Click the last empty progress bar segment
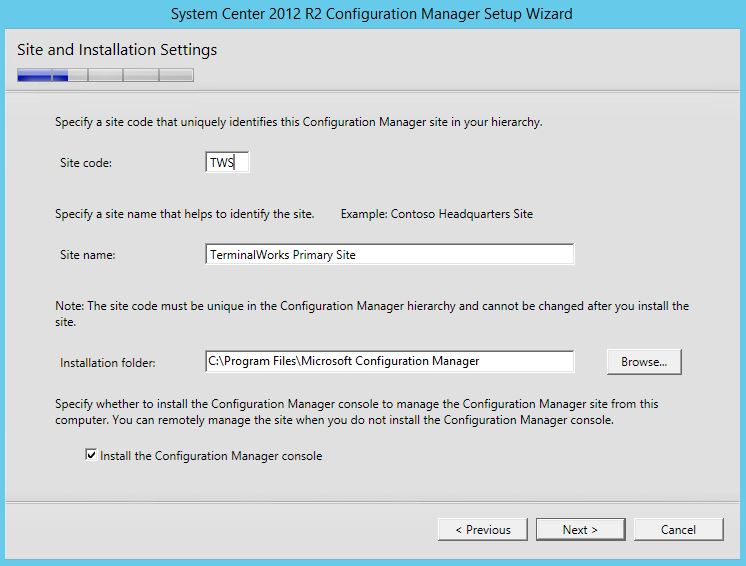746x566 pixels. pyautogui.click(x=176, y=75)
